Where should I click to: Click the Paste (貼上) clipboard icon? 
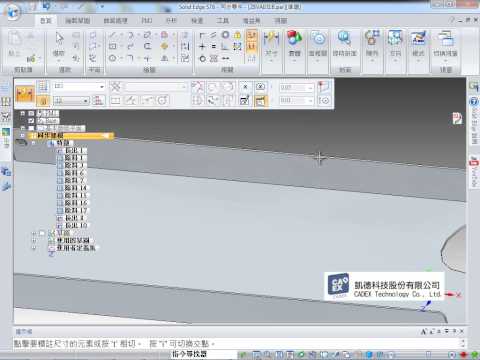[15, 43]
